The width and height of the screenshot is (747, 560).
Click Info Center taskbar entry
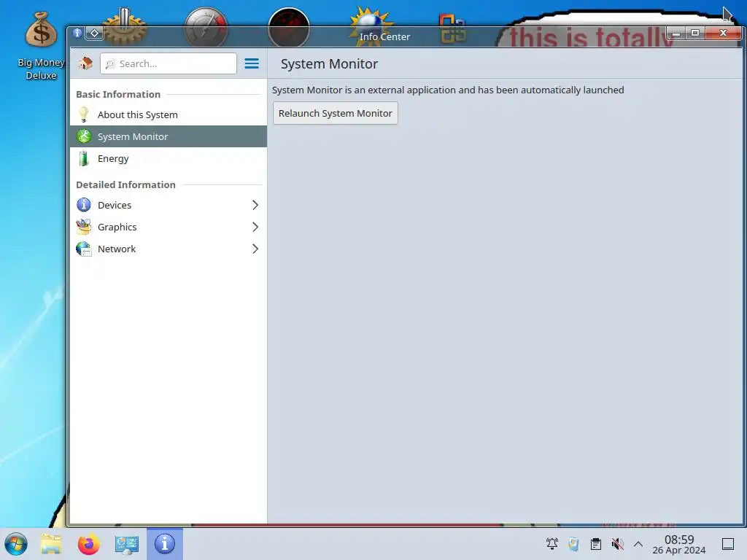165,544
